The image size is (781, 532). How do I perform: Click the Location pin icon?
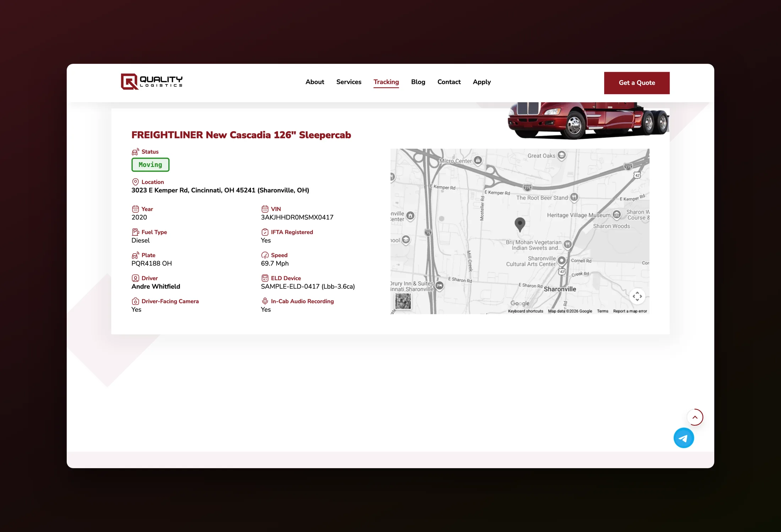pos(135,182)
